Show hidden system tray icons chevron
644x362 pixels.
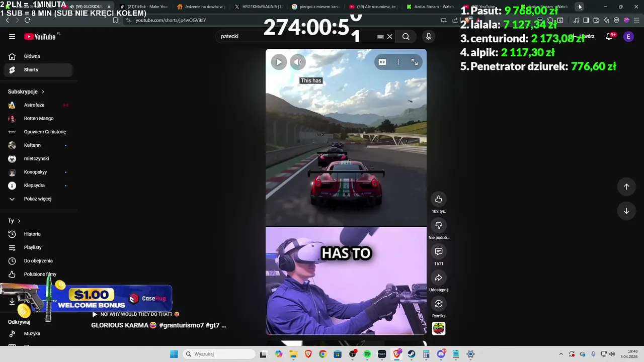coord(561,354)
